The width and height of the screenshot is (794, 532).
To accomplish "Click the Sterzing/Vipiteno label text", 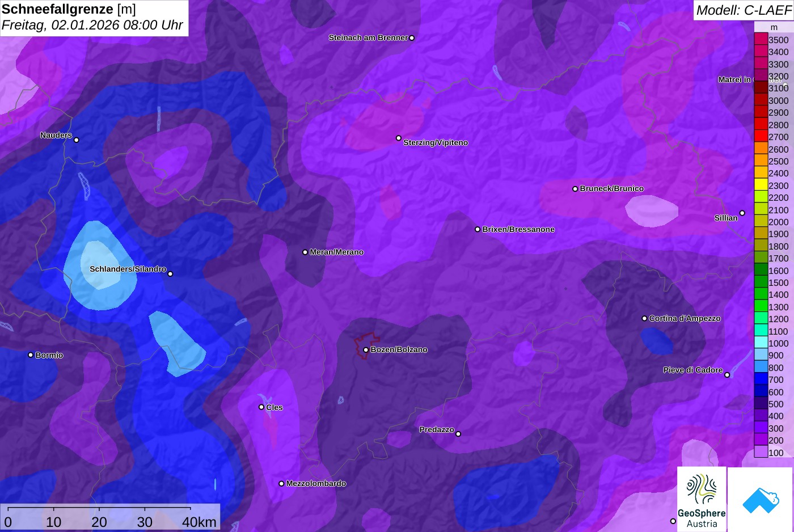I will [436, 143].
